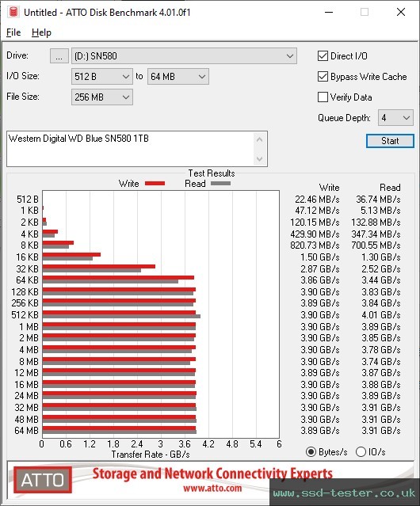420x506 pixels.
Task: Close the ATTO Disk Benchmark window
Action: [x=401, y=12]
